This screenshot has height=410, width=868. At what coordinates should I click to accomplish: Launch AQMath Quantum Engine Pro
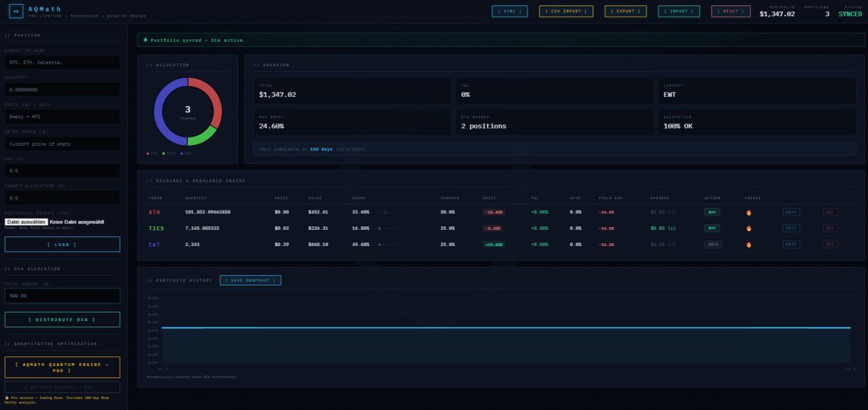[62, 367]
